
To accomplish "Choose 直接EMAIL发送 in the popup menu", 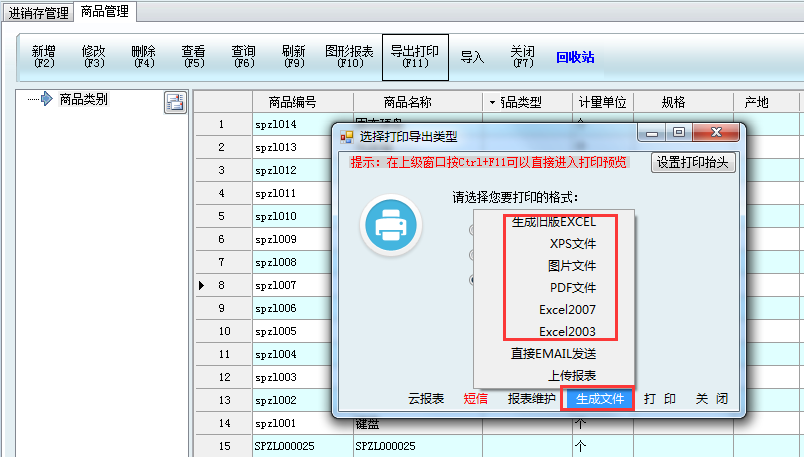I will pyautogui.click(x=553, y=353).
